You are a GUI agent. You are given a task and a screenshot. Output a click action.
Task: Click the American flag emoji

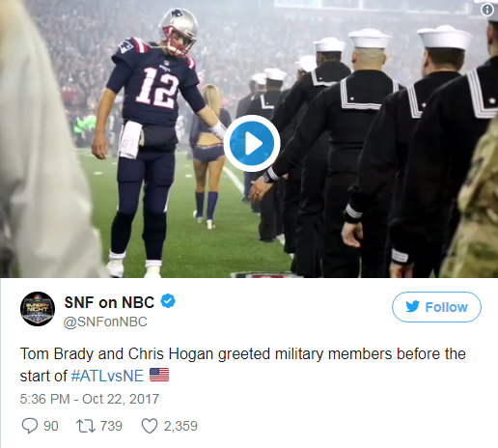click(159, 376)
